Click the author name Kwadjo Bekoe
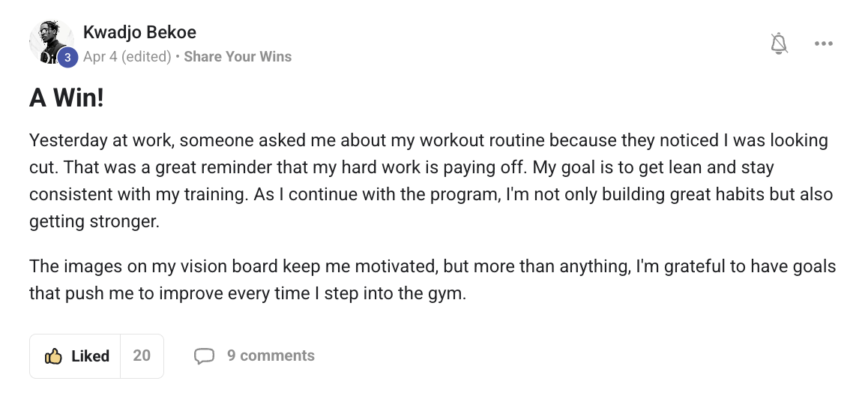 point(139,32)
